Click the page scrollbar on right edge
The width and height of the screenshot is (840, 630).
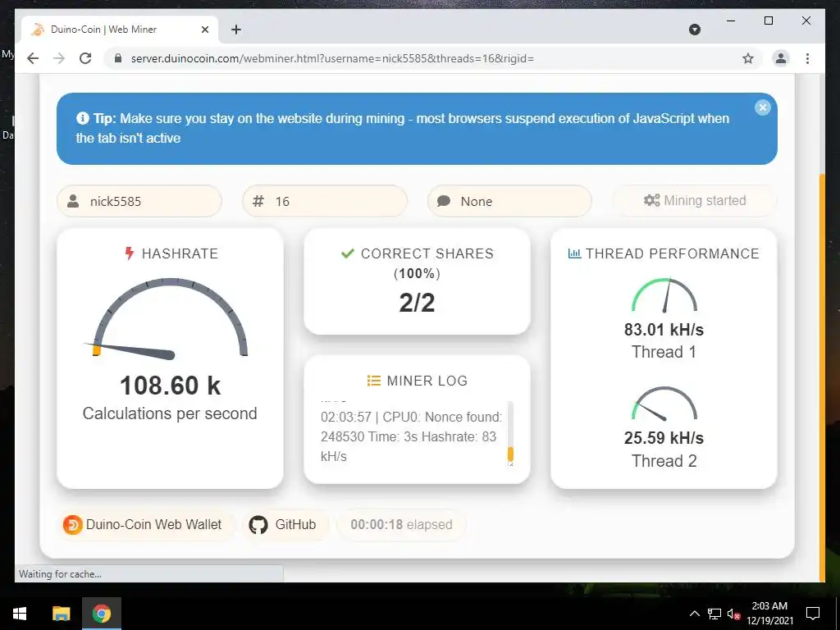(x=822, y=377)
